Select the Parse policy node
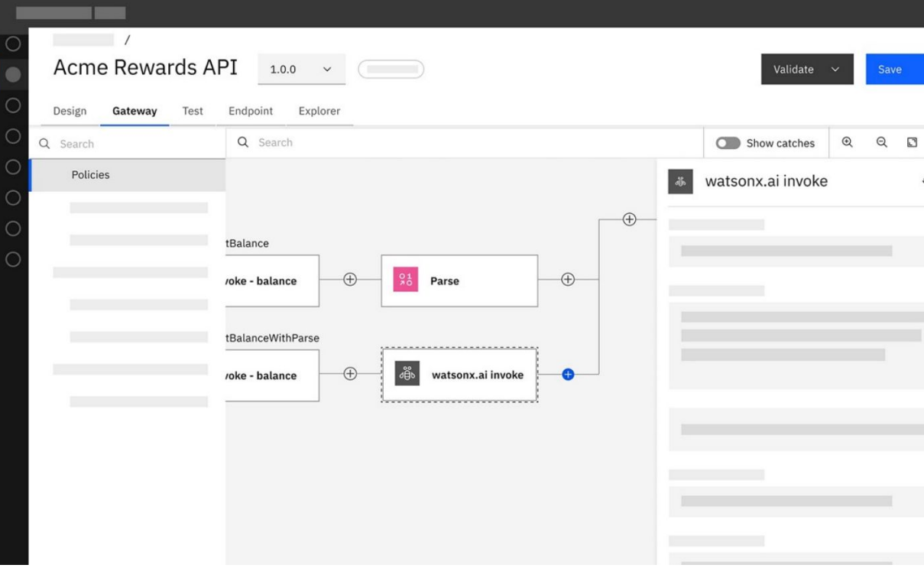Viewport: 924px width, 568px height. [x=459, y=281]
